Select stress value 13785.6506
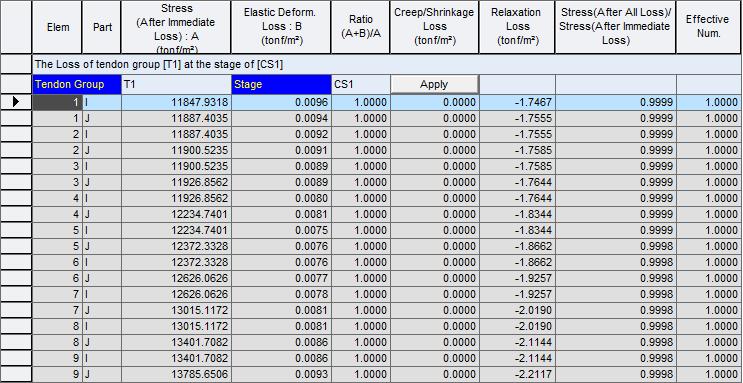 pyautogui.click(x=176, y=374)
